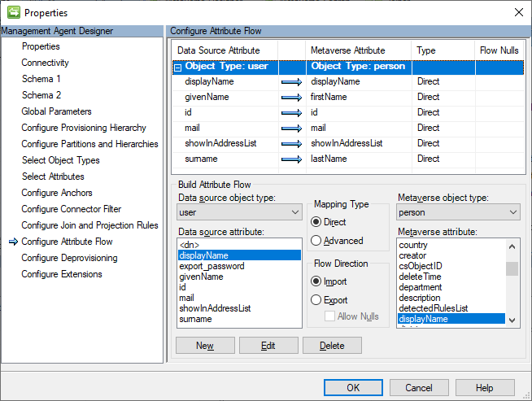The width and height of the screenshot is (532, 401).
Task: Click the Delete button
Action: 332,346
